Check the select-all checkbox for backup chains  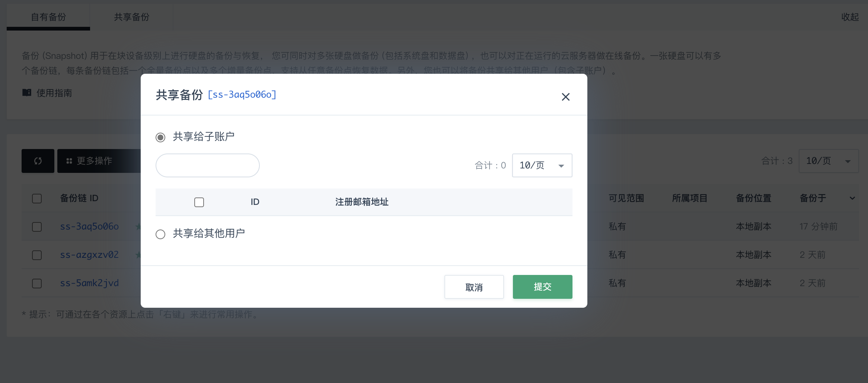coord(36,198)
